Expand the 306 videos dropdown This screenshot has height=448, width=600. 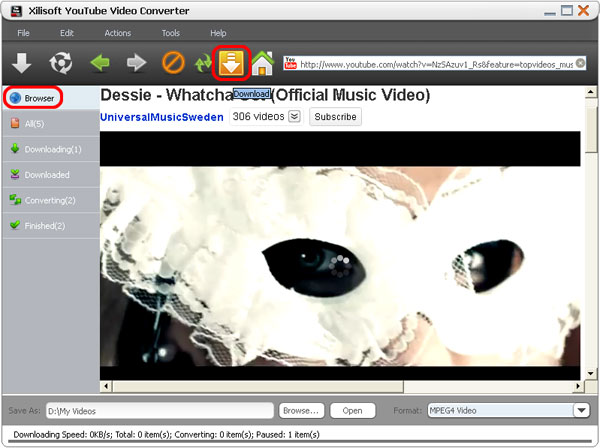click(294, 116)
